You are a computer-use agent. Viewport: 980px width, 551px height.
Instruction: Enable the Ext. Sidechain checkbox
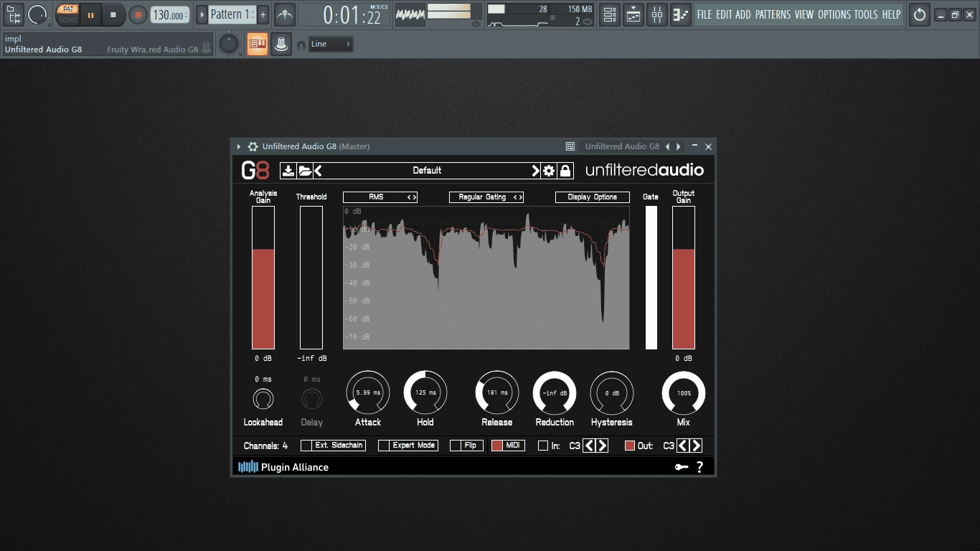tap(306, 446)
